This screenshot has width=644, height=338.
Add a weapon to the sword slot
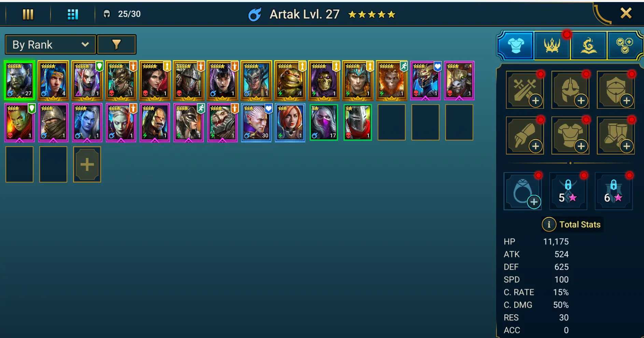pyautogui.click(x=525, y=90)
